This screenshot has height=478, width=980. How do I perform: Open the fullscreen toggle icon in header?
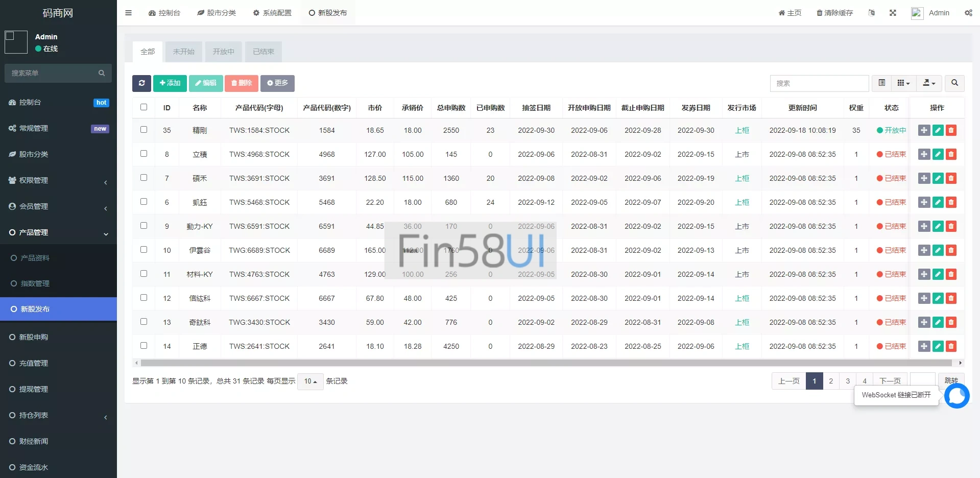tap(893, 13)
